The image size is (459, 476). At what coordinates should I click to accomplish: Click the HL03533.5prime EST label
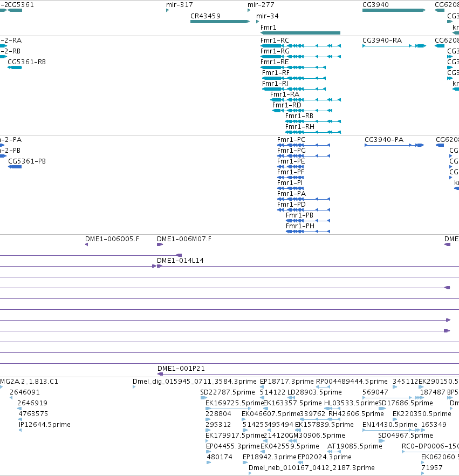pyautogui.click(x=351, y=403)
